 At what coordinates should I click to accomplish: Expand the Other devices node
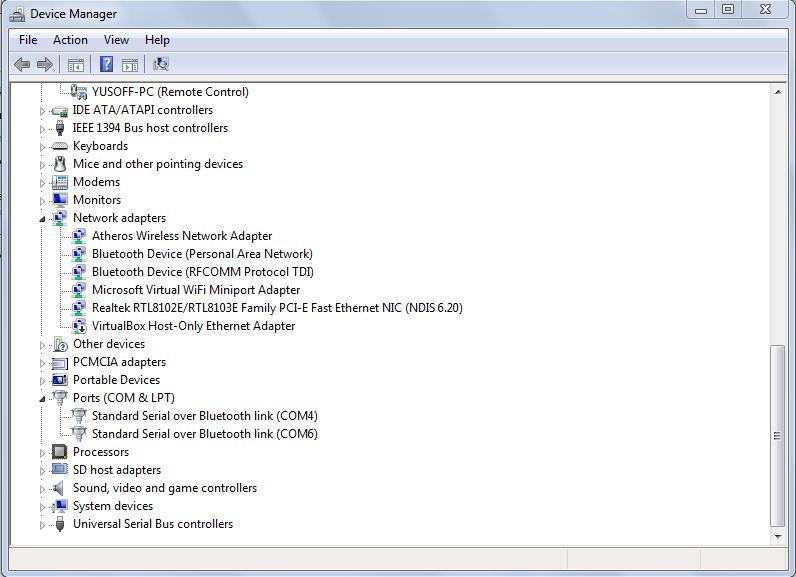[43, 345]
